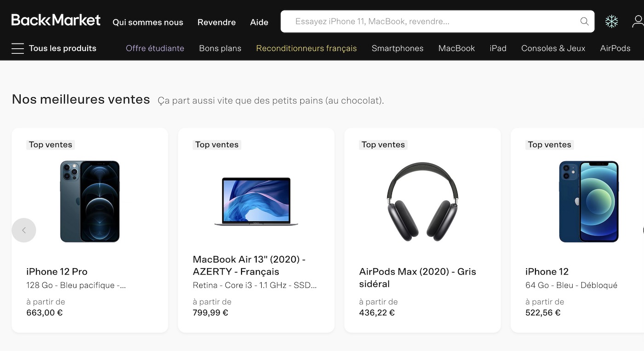This screenshot has width=644, height=351.
Task: Browse the Consoles & Jeux category
Action: (x=553, y=48)
